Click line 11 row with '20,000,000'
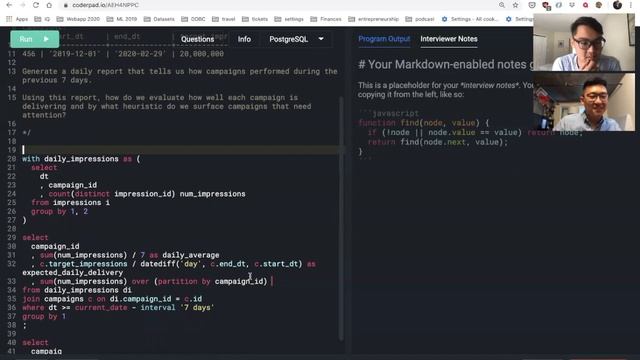The image size is (640, 360). [123, 54]
